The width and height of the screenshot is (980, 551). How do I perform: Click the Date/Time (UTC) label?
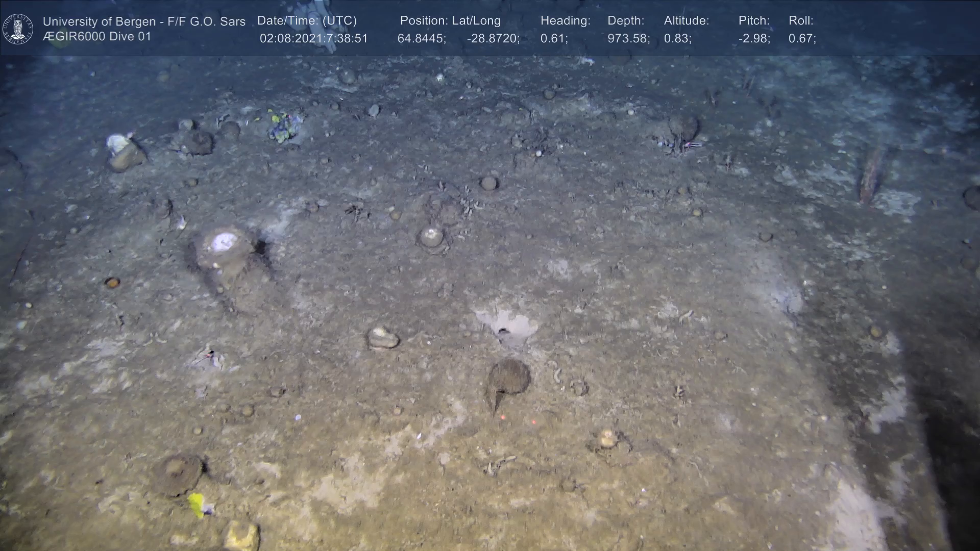[307, 21]
